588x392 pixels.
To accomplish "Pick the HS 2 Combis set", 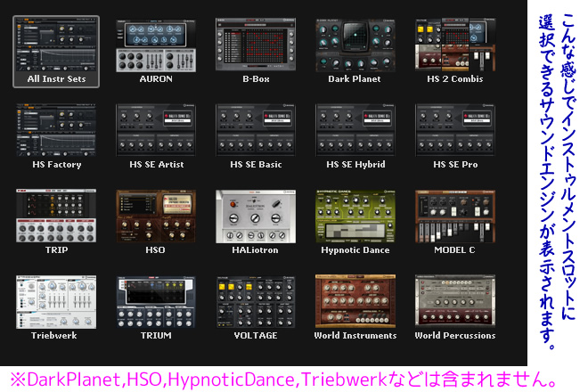I will pos(455,45).
